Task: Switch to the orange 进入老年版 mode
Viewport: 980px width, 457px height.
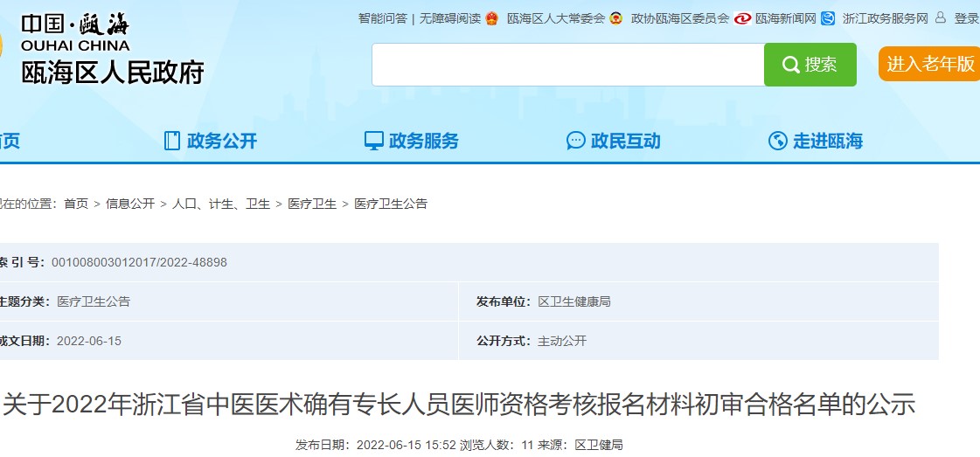Action: pos(929,64)
